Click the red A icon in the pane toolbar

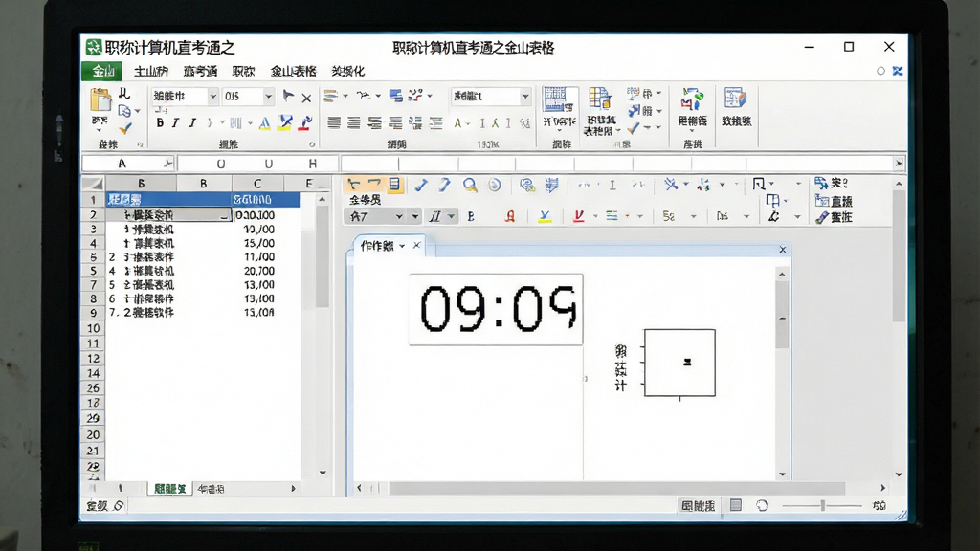(510, 216)
